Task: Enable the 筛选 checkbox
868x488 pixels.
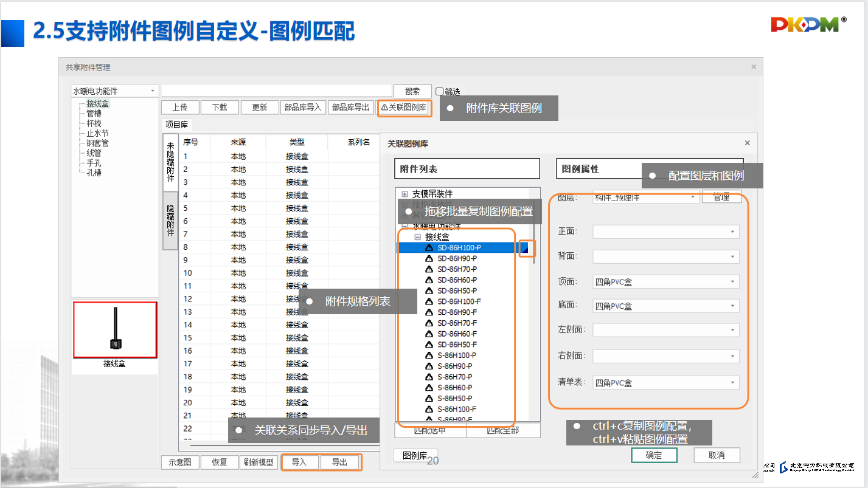Action: point(440,92)
